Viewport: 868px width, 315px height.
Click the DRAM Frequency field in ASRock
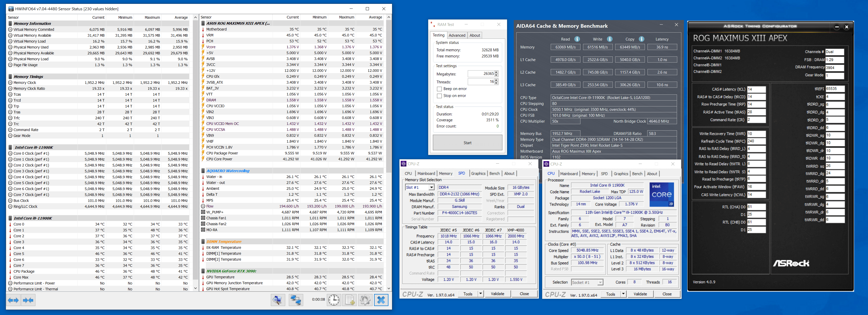click(x=835, y=68)
